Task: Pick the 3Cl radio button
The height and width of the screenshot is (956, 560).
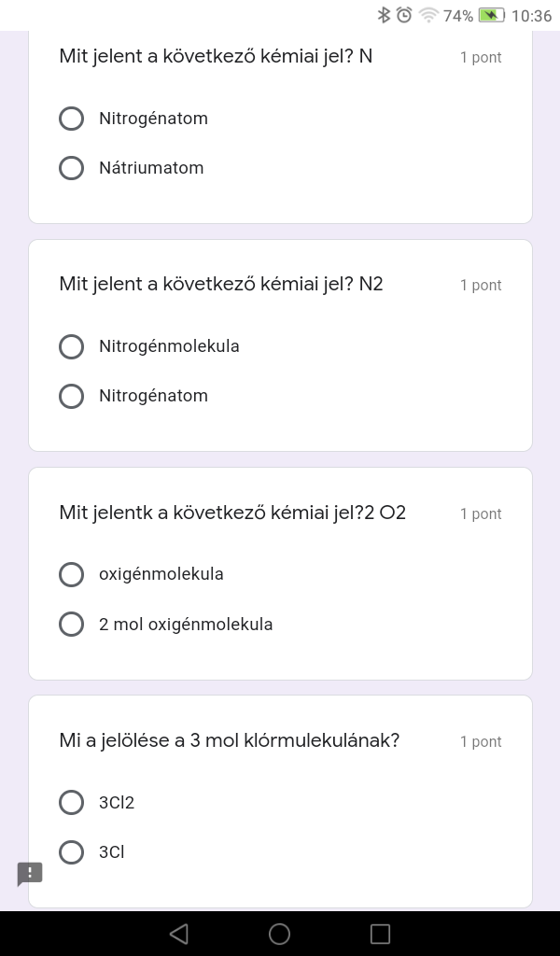Action: tap(72, 851)
